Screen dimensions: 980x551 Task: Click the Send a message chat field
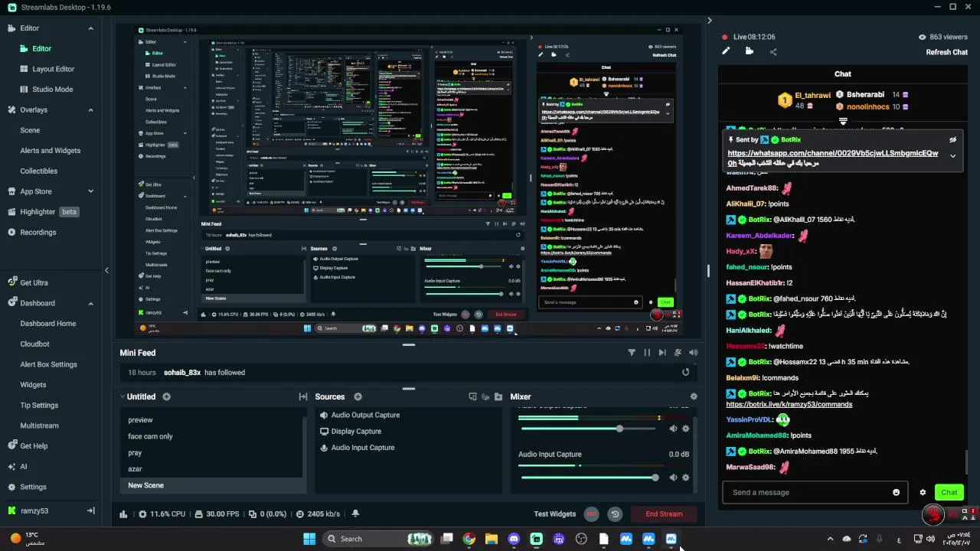pos(814,493)
